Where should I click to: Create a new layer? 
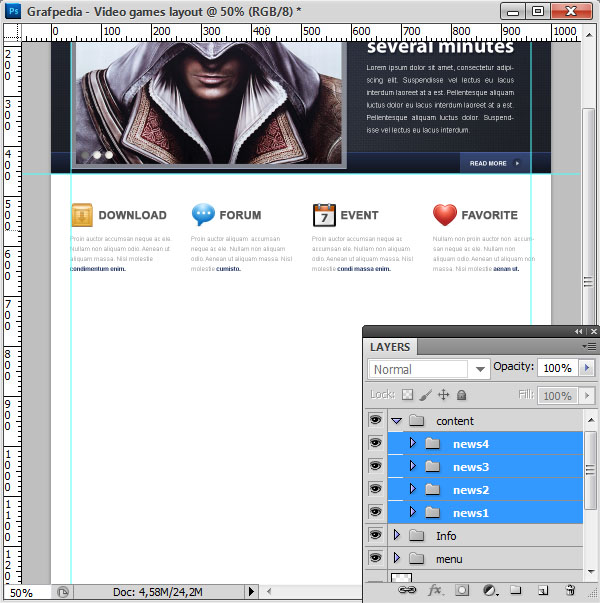[x=543, y=590]
